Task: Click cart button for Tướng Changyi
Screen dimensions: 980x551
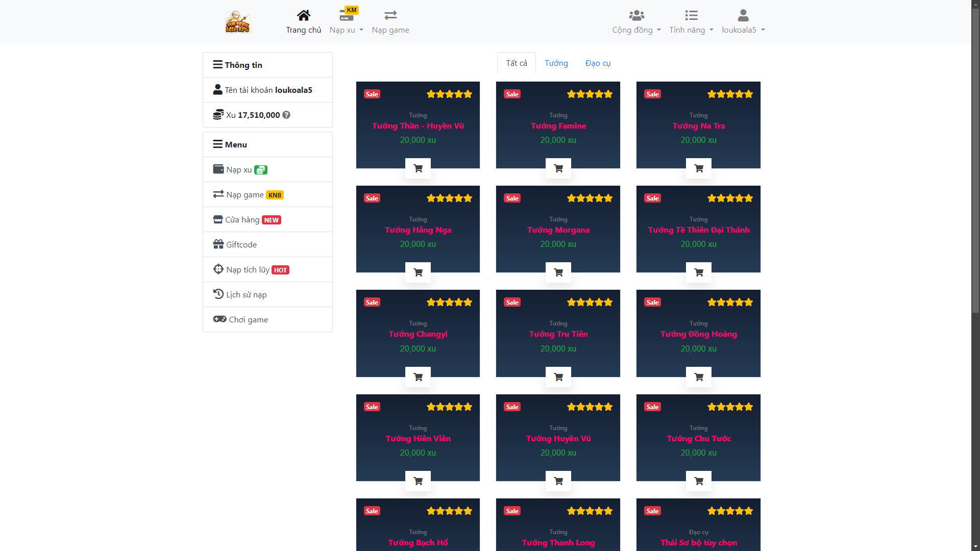Action: pos(418,377)
